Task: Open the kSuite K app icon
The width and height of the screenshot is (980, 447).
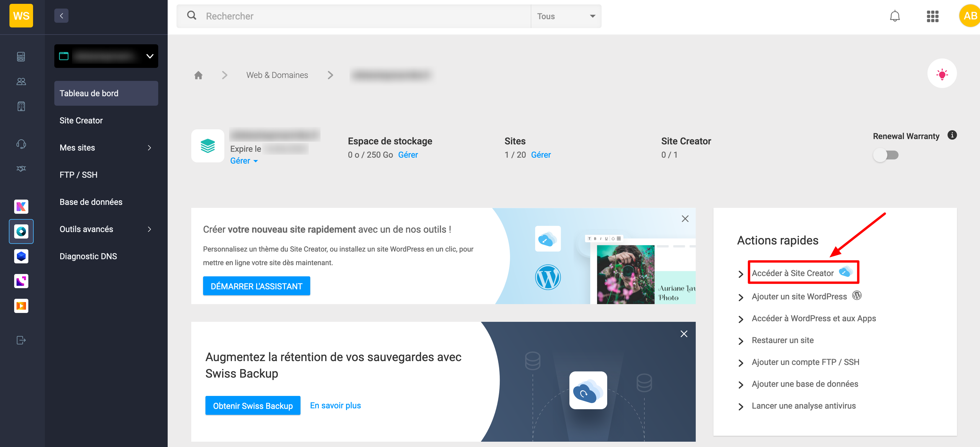Action: (21, 207)
